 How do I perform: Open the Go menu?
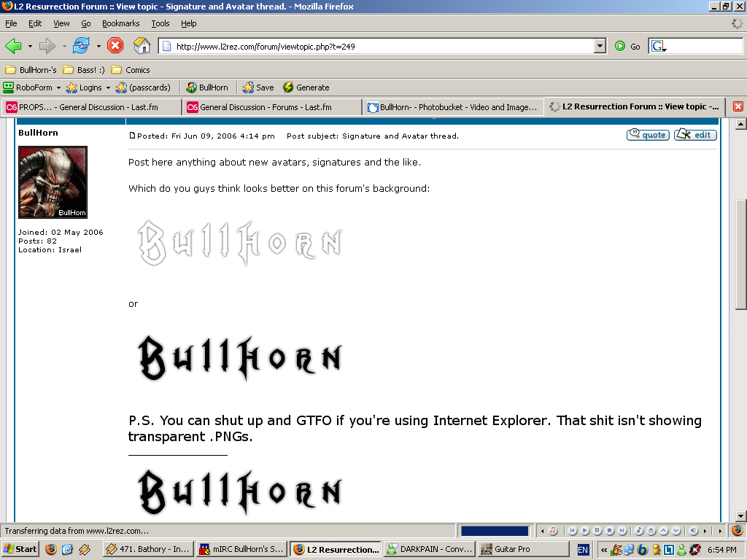(x=86, y=23)
